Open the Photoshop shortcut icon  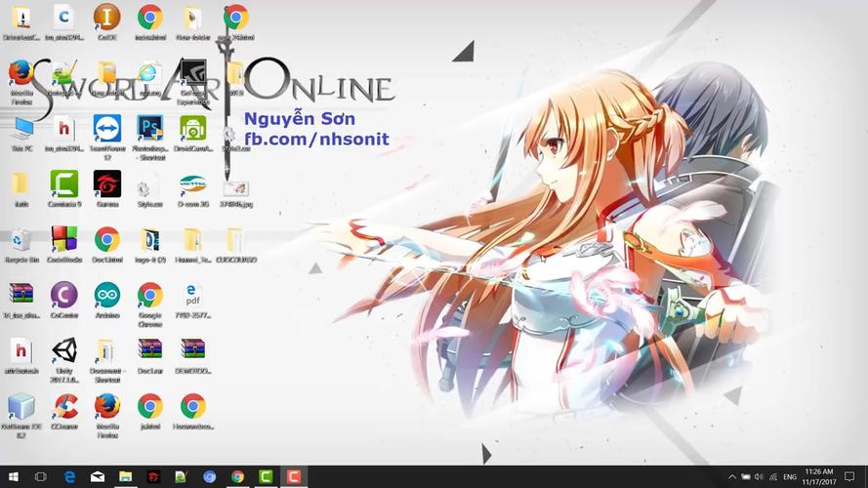click(x=150, y=129)
